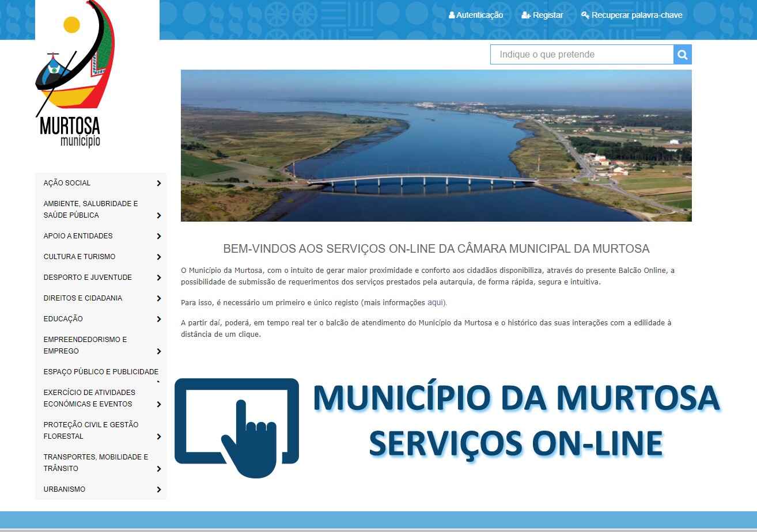This screenshot has width=757, height=532.
Task: Open Desporto e Juventude menu item
Action: (88, 278)
